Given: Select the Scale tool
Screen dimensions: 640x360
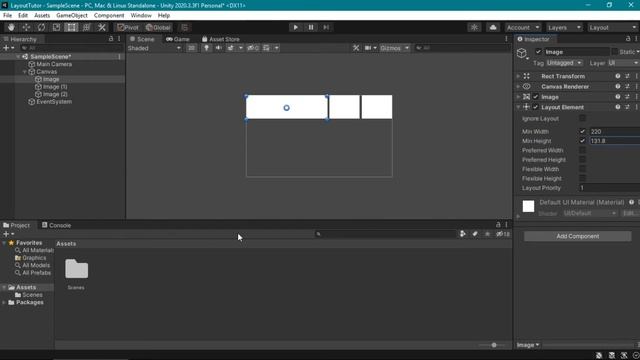Looking at the screenshot, I should (x=56, y=27).
